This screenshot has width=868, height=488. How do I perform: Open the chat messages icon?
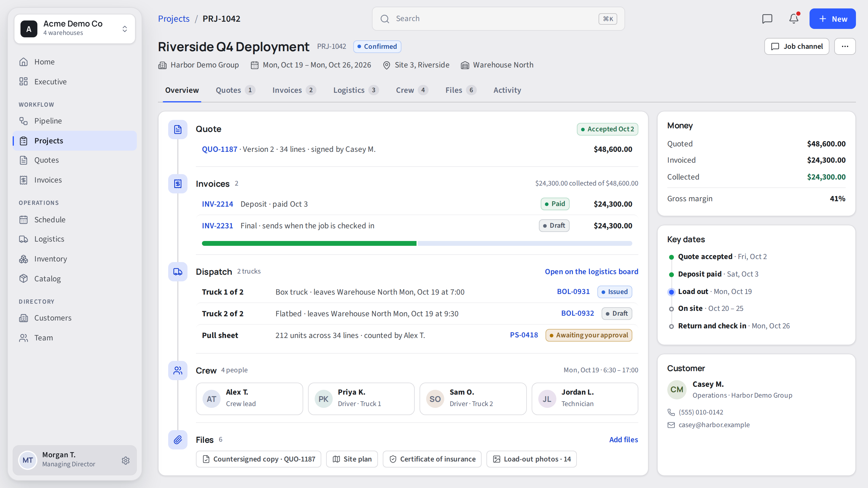[767, 18]
